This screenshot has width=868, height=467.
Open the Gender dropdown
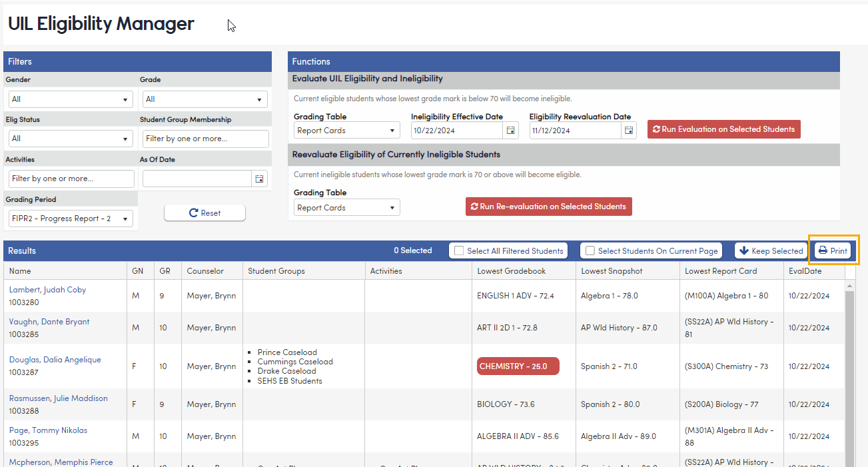[x=70, y=99]
